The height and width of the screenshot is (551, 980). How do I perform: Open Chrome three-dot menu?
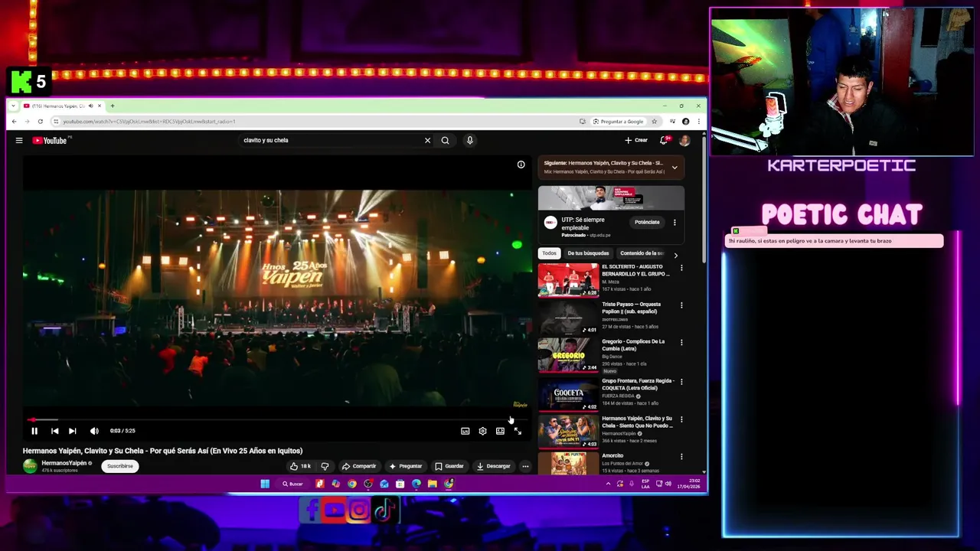[x=698, y=122]
